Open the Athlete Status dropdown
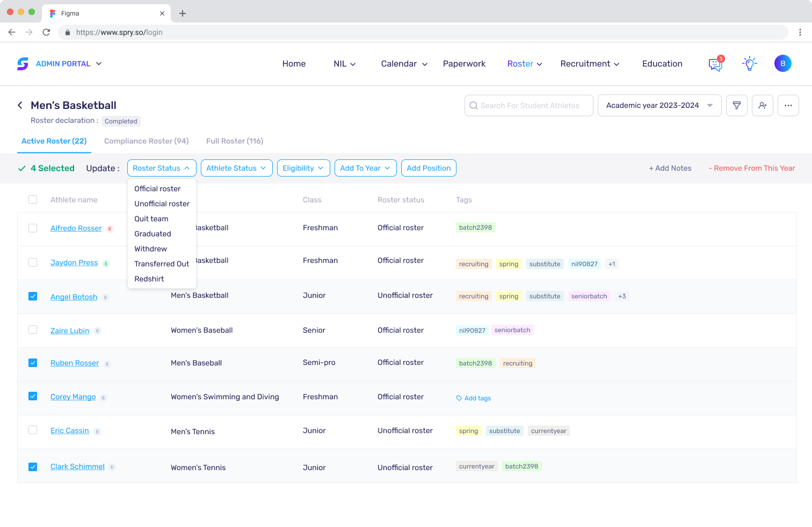This screenshot has width=812, height=527. 237,168
